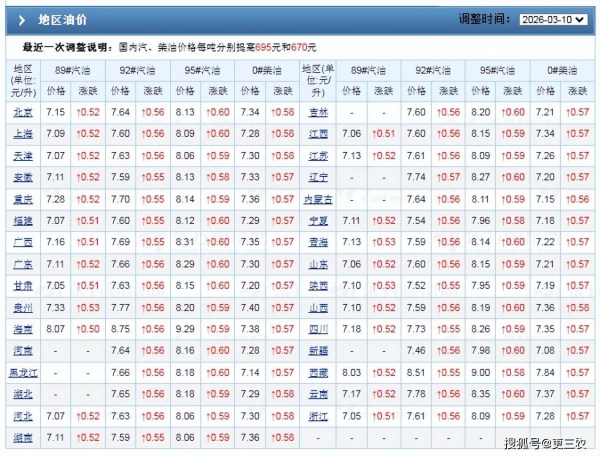Click the 吉林 region link
The height and width of the screenshot is (456, 600).
[x=318, y=112]
